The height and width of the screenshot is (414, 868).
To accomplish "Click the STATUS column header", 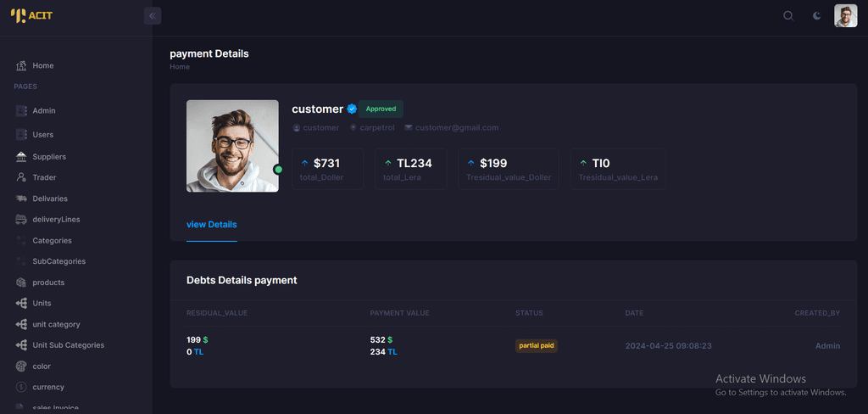I will (x=529, y=313).
